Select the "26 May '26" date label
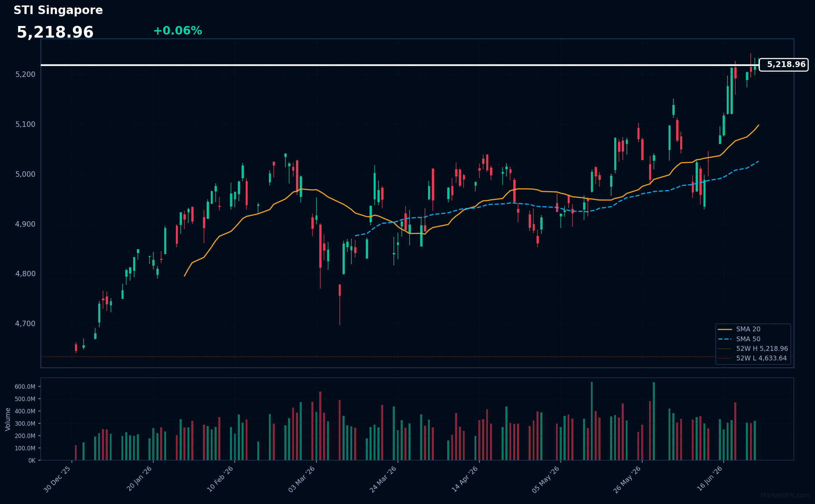The height and width of the screenshot is (504, 815). click(x=627, y=480)
